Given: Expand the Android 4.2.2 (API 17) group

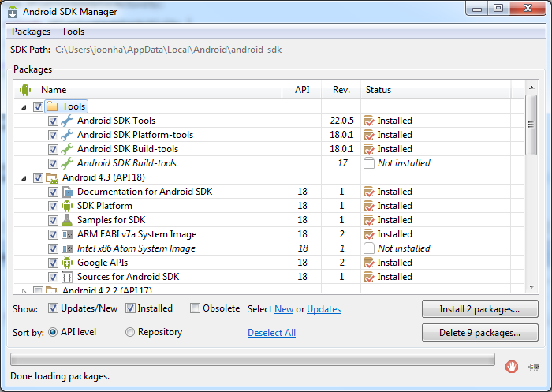Looking at the screenshot, I should (24, 291).
